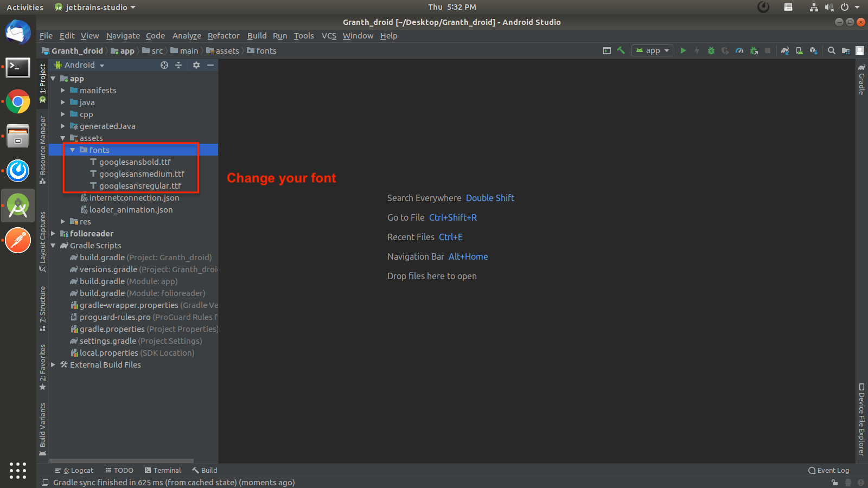This screenshot has width=868, height=488.
Task: Open the Event Log
Action: 828,470
